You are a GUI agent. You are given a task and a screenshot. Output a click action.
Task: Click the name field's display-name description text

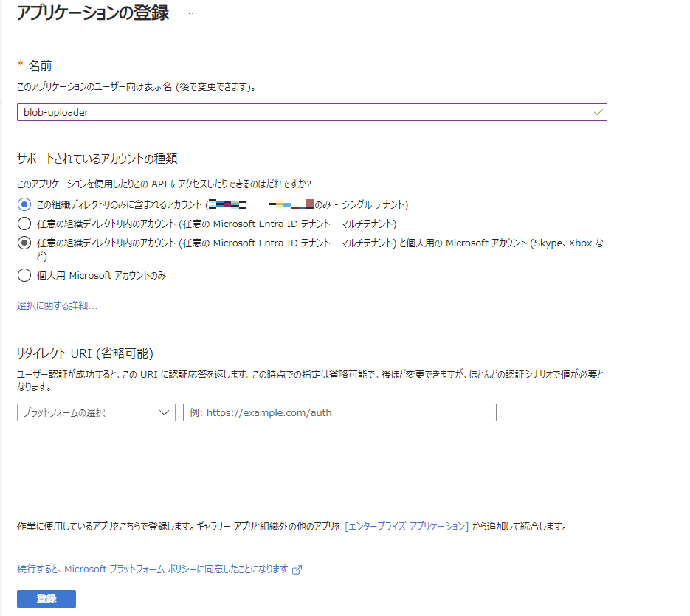(x=137, y=87)
